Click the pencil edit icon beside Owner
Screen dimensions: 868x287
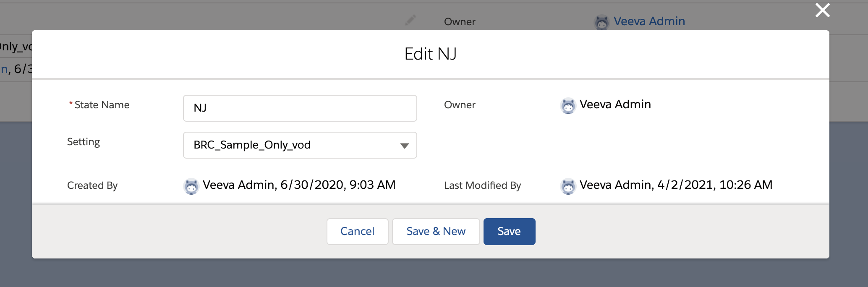tap(410, 21)
